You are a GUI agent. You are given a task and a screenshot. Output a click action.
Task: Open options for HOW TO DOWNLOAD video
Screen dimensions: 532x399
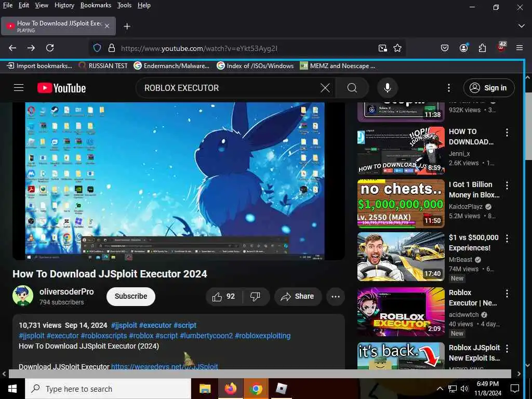coord(507,132)
